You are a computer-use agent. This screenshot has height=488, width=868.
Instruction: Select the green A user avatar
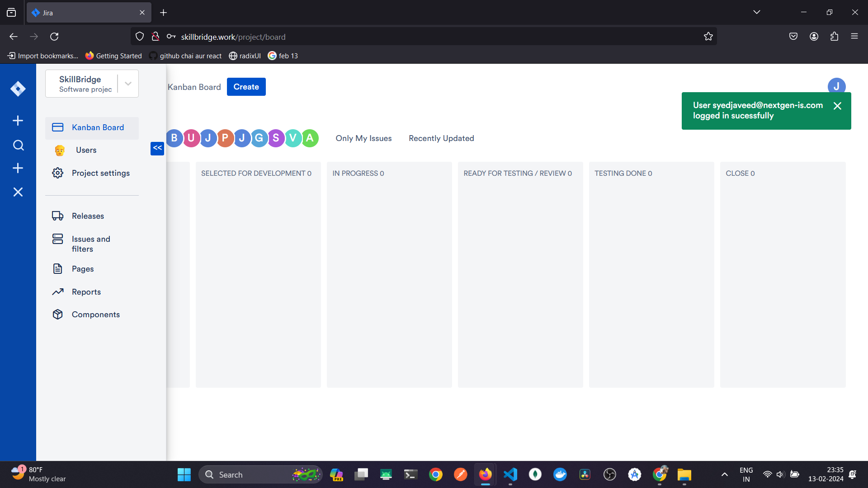(x=310, y=138)
